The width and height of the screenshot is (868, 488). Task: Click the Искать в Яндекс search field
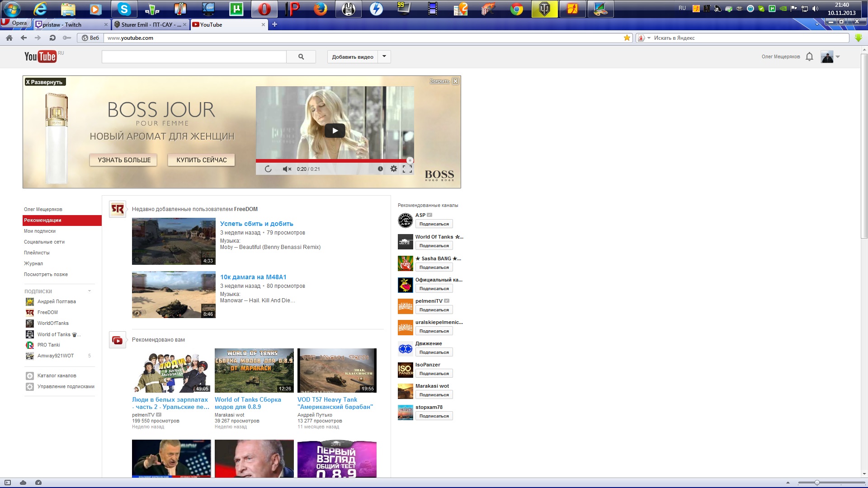tap(750, 38)
